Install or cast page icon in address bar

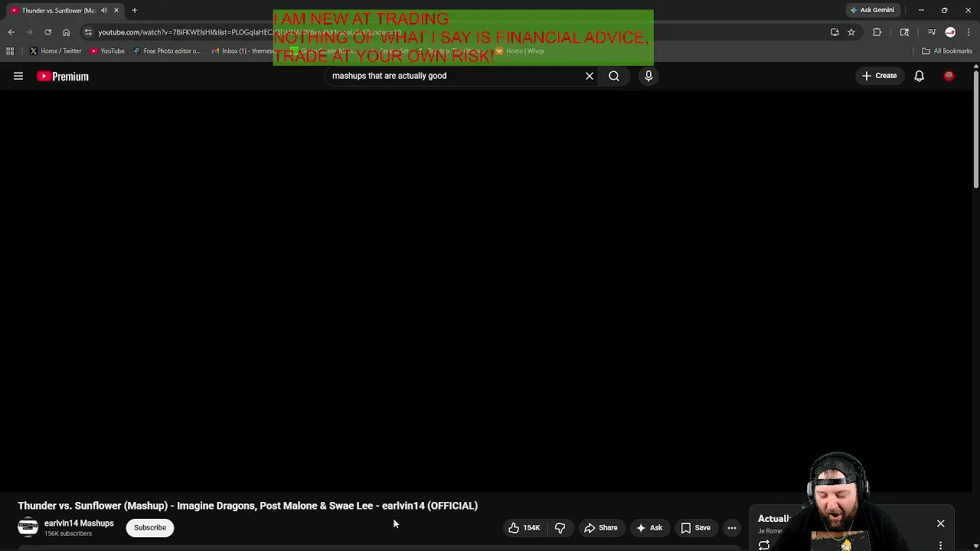(835, 32)
